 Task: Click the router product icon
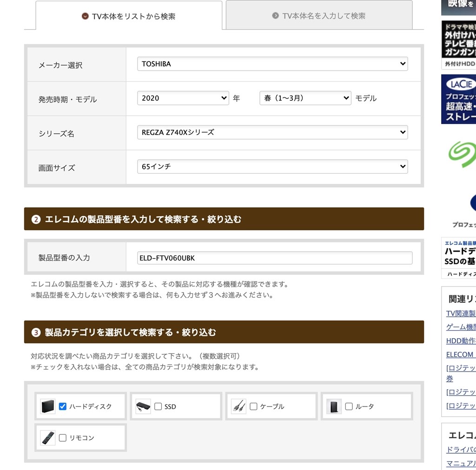(334, 406)
